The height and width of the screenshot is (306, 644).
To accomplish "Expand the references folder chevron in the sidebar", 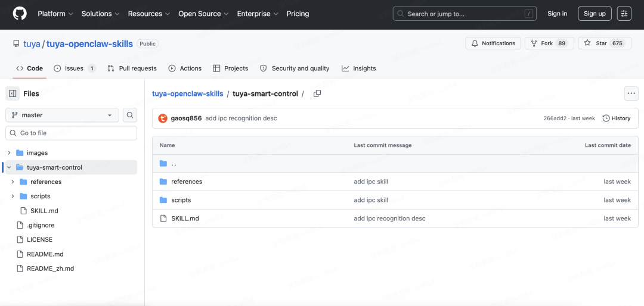I will click(x=13, y=182).
